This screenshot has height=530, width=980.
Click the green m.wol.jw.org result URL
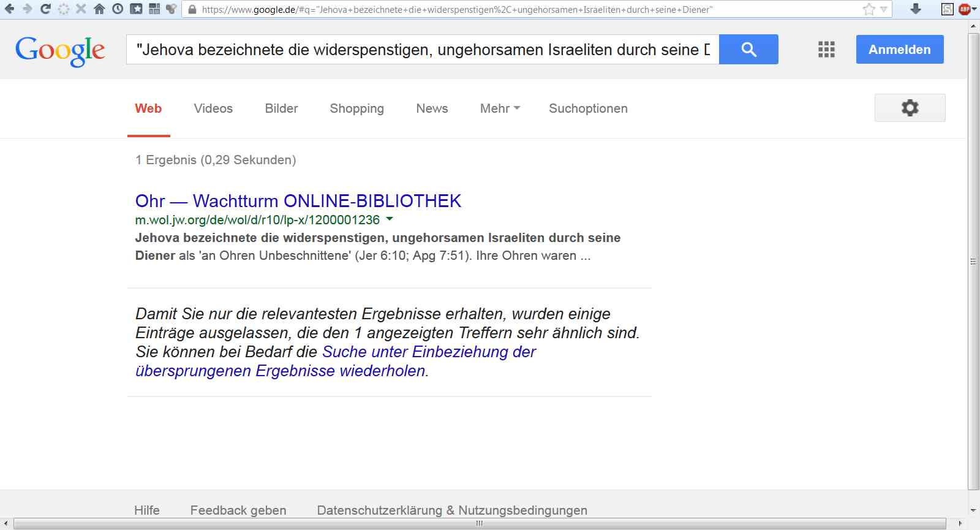click(x=257, y=220)
